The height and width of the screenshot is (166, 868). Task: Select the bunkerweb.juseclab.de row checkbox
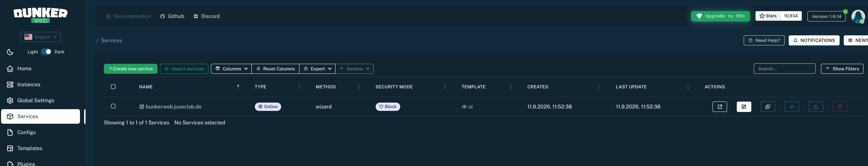(113, 106)
